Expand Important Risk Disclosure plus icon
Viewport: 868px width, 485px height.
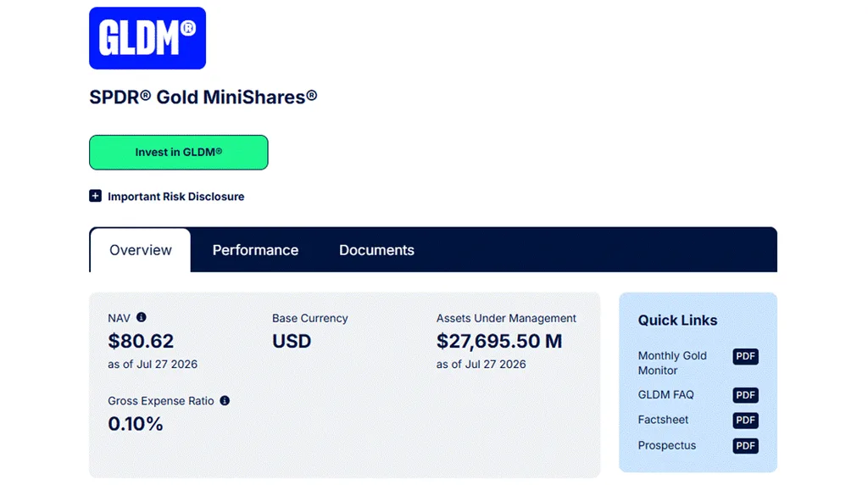coord(95,196)
